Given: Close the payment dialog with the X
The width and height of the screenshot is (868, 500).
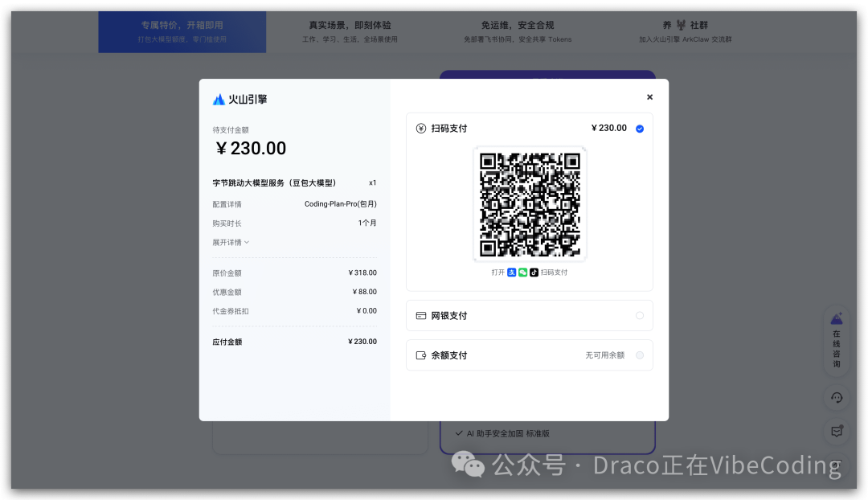Looking at the screenshot, I should (x=650, y=97).
